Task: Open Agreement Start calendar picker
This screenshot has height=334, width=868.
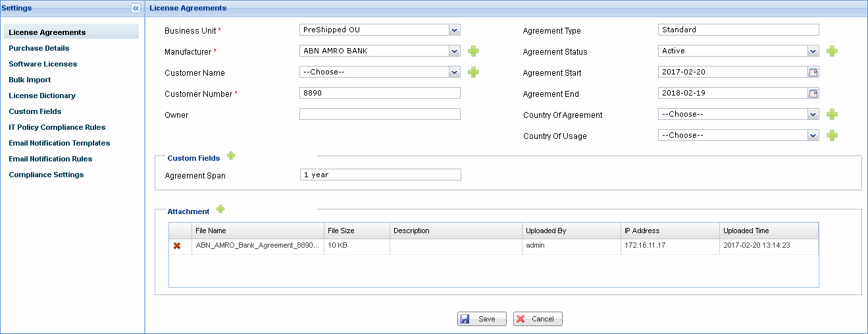Action: tap(813, 72)
